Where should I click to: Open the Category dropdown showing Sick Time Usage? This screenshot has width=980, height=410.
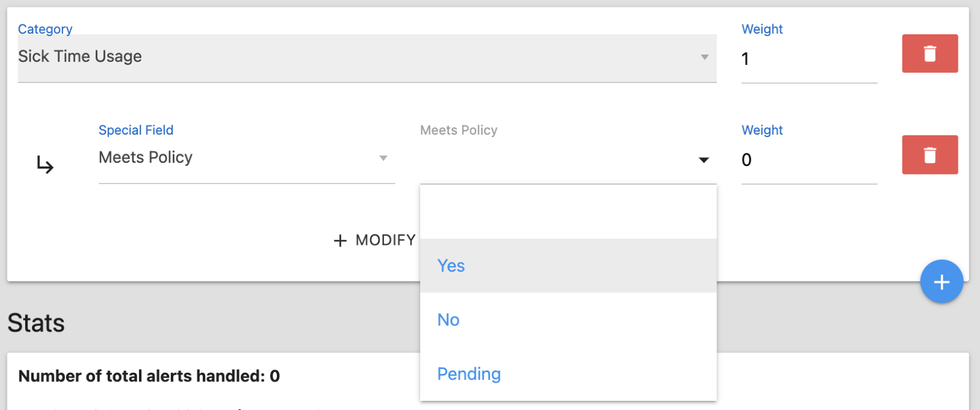coord(367,56)
